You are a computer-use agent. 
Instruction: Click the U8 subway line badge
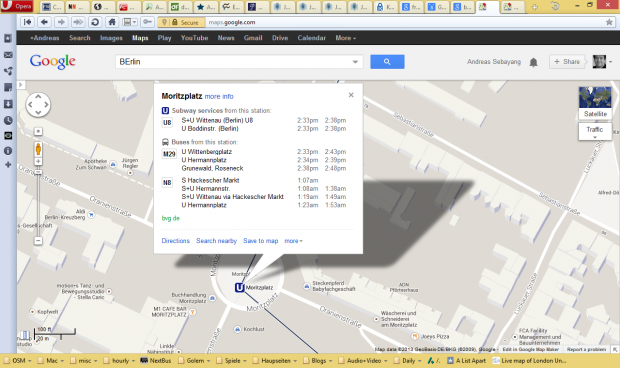[x=167, y=123]
